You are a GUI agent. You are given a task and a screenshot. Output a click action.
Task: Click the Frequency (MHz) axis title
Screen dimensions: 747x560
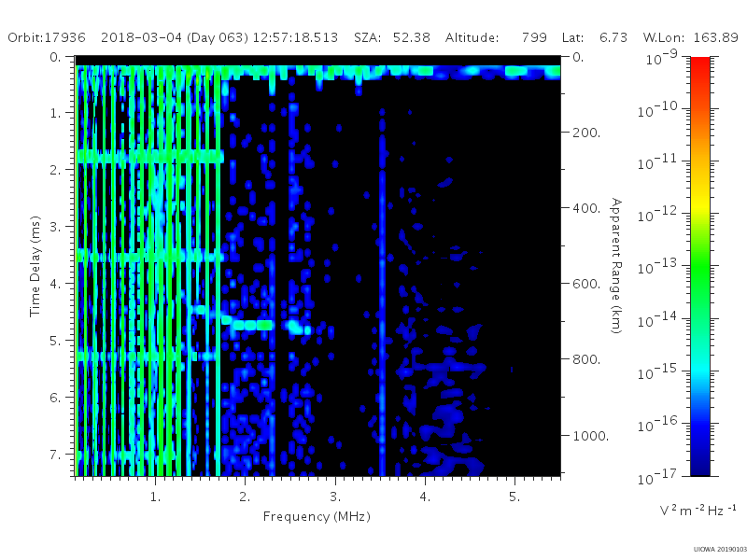click(x=317, y=517)
